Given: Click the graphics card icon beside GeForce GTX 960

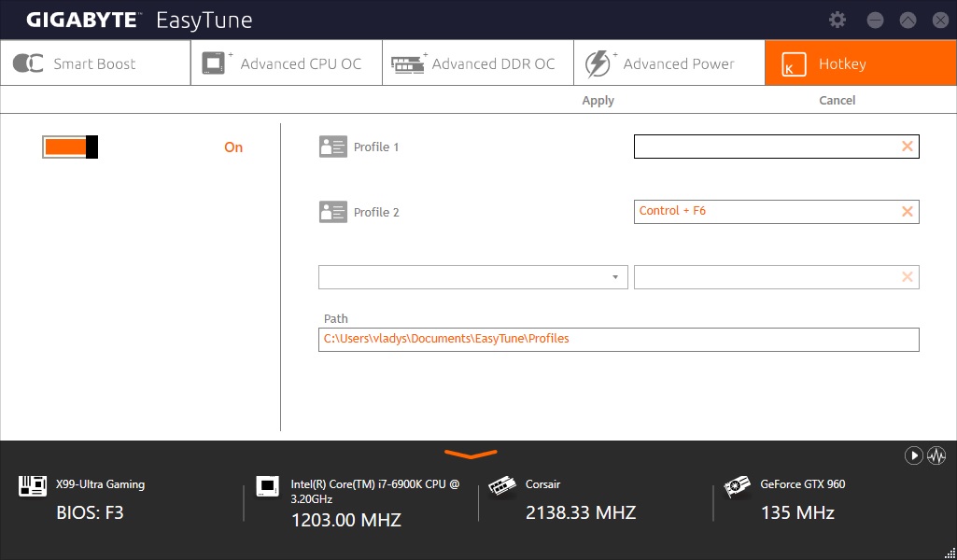Looking at the screenshot, I should [x=738, y=486].
